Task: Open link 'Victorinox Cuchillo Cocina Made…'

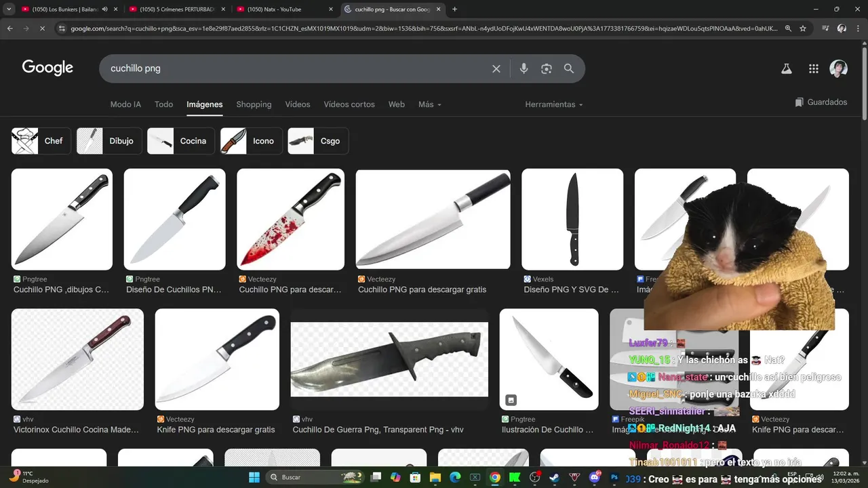Action: [x=76, y=430]
